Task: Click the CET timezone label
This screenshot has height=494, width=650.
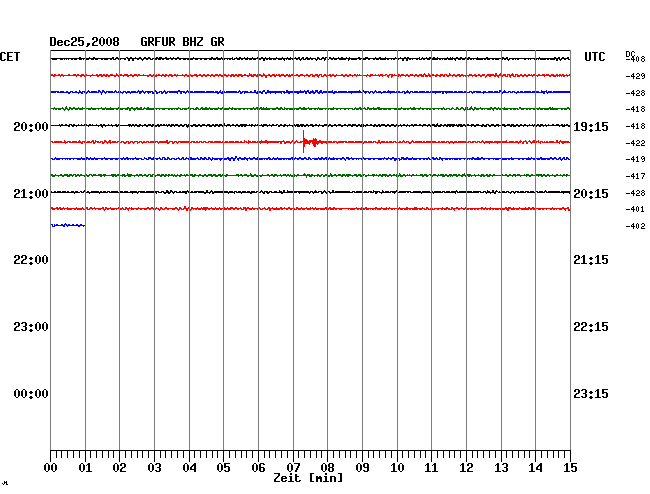Action: (x=10, y=57)
